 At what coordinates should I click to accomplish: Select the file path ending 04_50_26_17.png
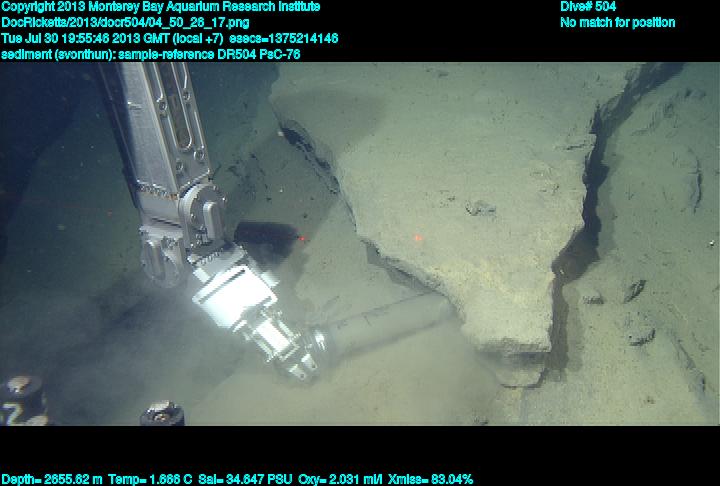pos(125,23)
